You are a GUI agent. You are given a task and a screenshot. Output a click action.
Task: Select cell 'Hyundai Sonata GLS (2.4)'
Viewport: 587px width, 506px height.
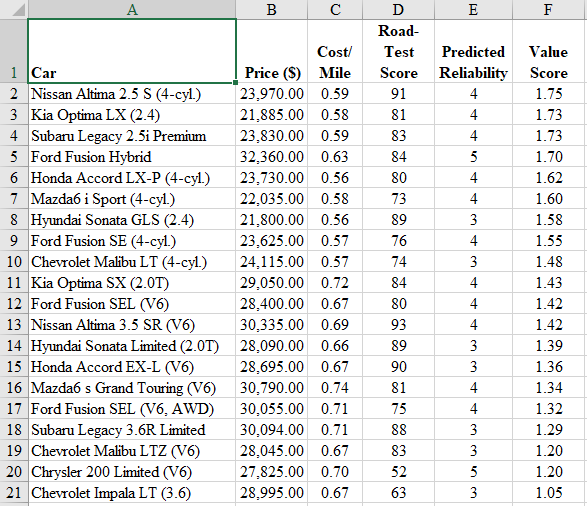(132, 220)
